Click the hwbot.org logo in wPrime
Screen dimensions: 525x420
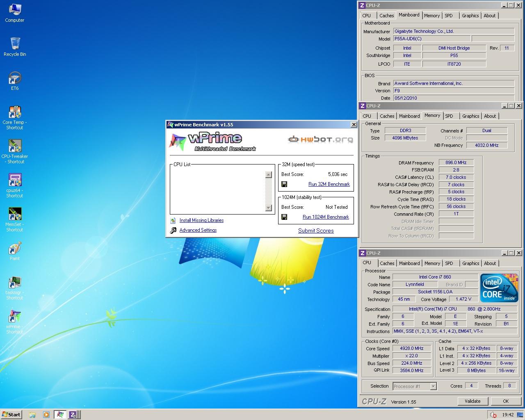320,139
